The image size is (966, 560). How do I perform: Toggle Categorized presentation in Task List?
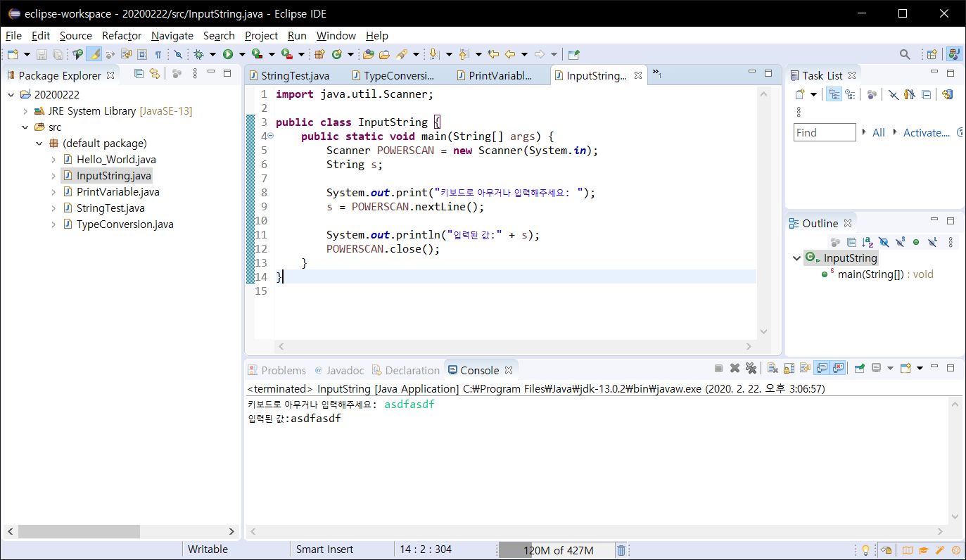834,94
